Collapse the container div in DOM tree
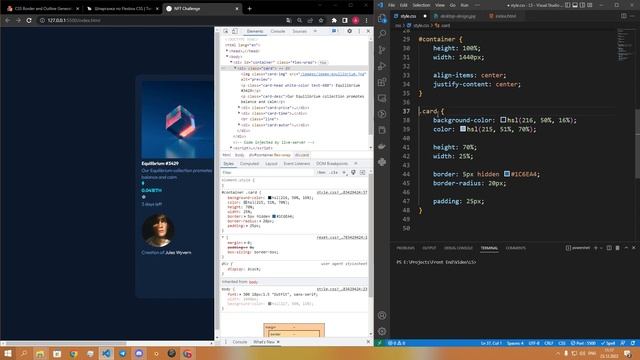The height and width of the screenshot is (360, 640). click(231, 62)
